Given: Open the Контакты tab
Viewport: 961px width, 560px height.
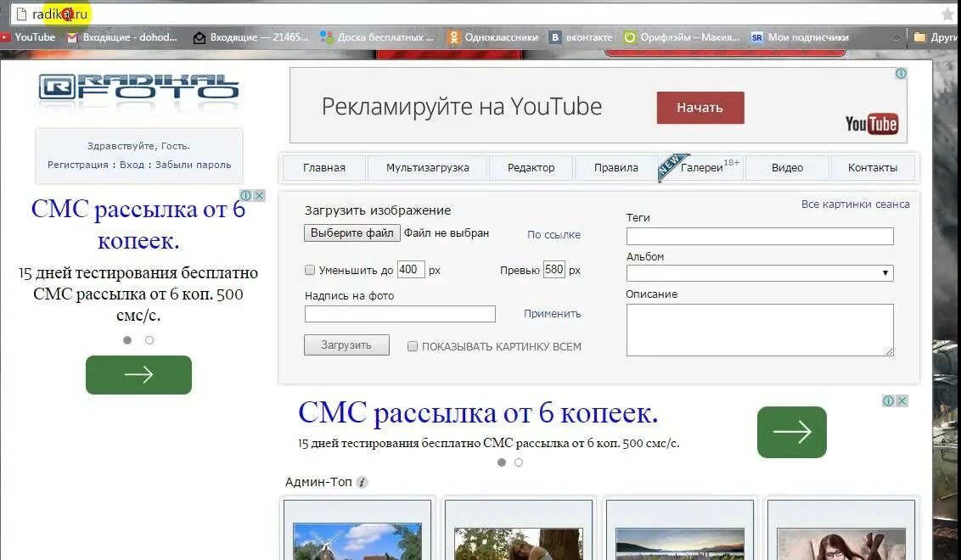Looking at the screenshot, I should click(873, 168).
